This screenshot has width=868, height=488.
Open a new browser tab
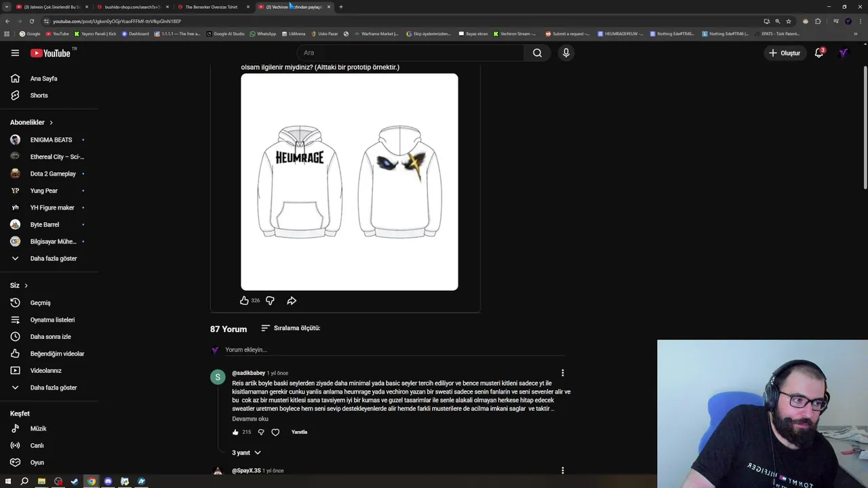(x=340, y=7)
